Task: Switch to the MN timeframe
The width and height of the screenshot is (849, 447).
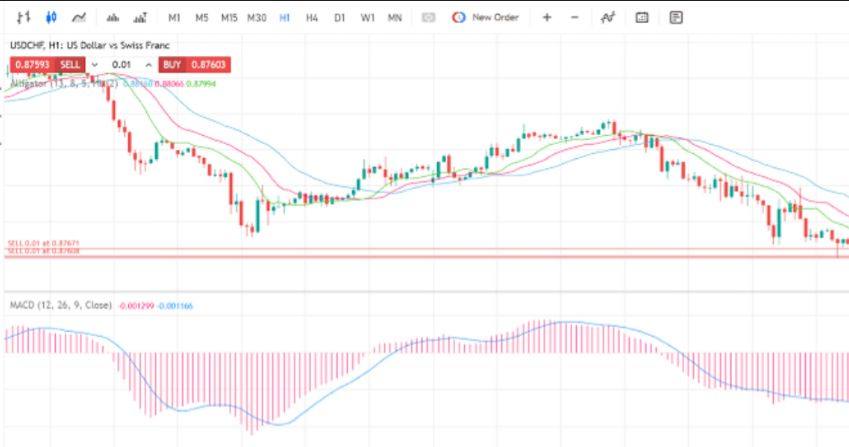Action: (x=395, y=18)
